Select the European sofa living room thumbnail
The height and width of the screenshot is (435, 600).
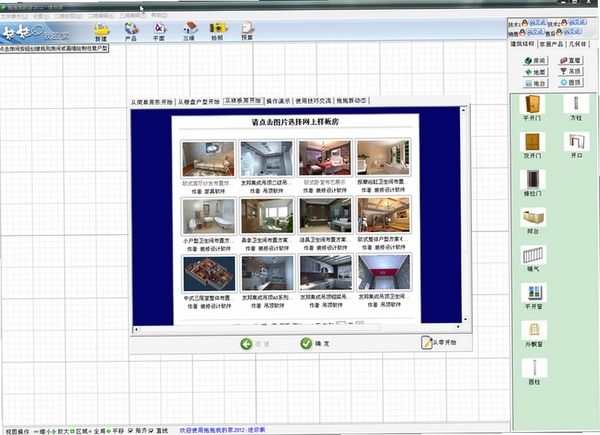pyautogui.click(x=208, y=159)
